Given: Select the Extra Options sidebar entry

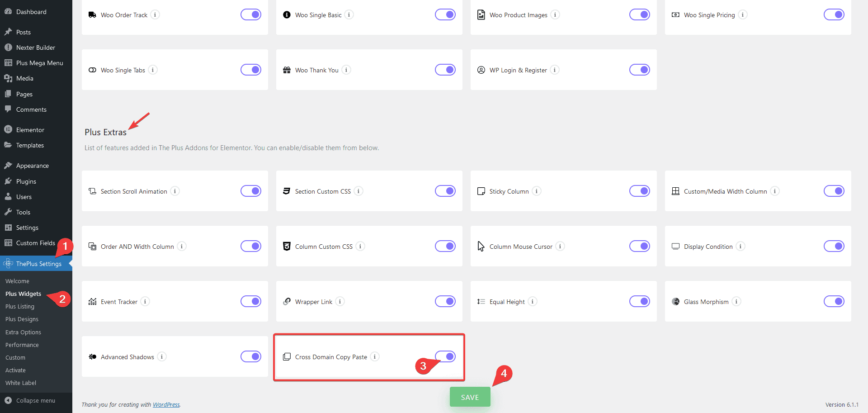Looking at the screenshot, I should pos(23,332).
